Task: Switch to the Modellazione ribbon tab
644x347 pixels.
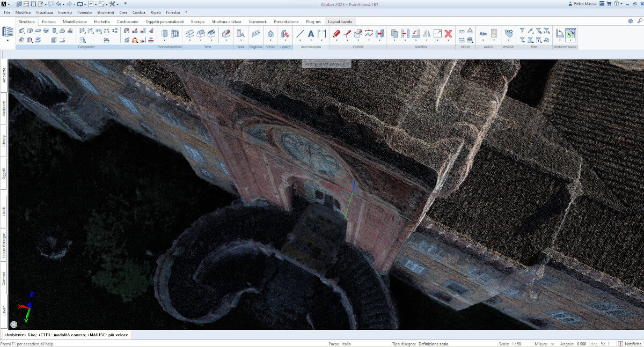Action: (x=75, y=21)
